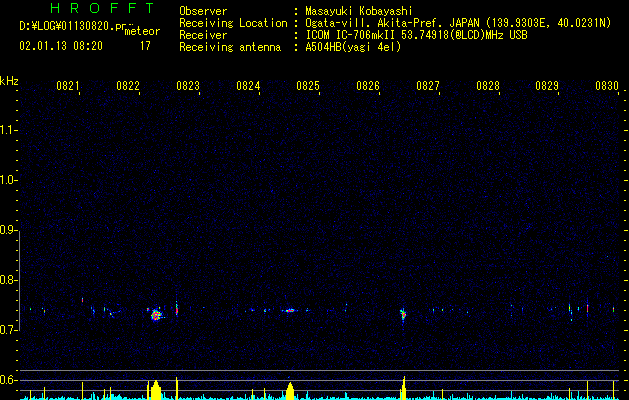Click the meteor count value 17
Screen dimensions: 629x400
point(145,46)
